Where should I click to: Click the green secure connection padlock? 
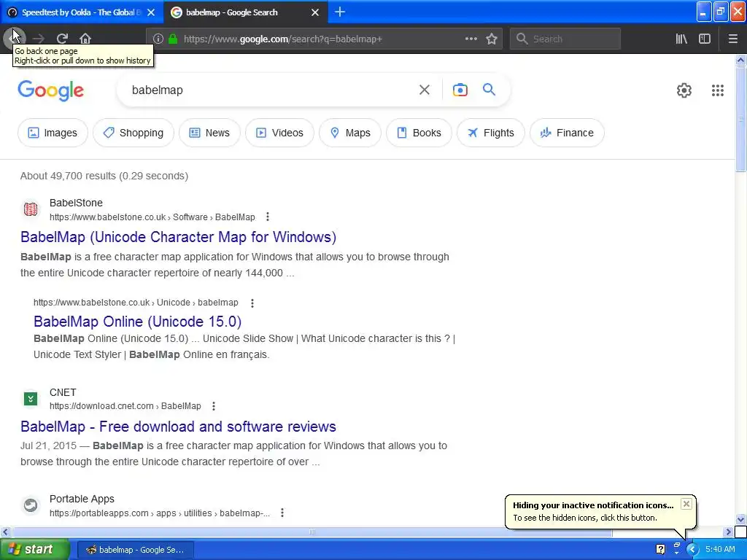pyautogui.click(x=173, y=39)
